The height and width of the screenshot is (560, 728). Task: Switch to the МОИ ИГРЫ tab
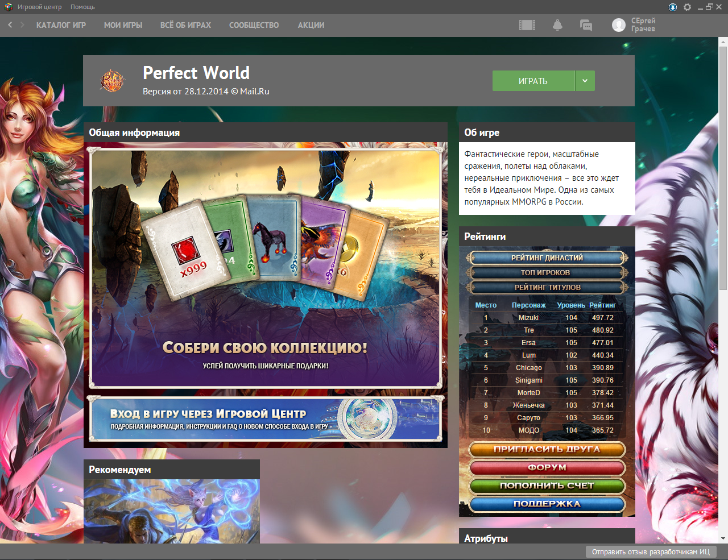tap(123, 25)
